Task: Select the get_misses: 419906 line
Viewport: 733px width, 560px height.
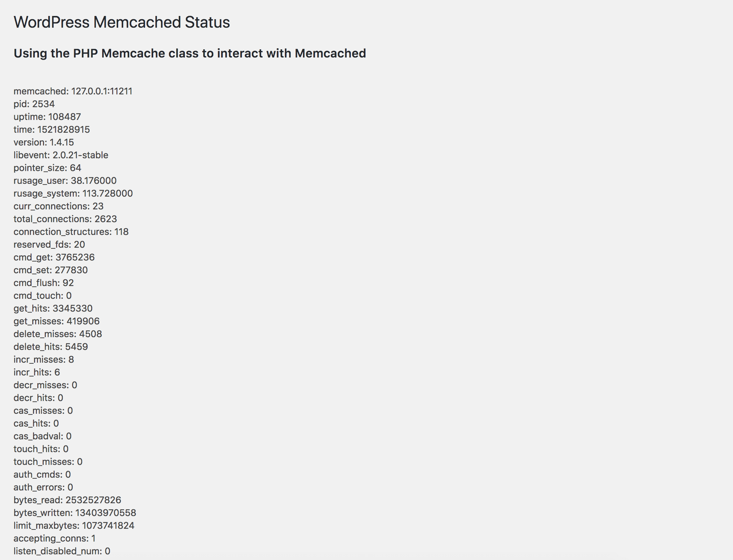Action: [x=57, y=321]
